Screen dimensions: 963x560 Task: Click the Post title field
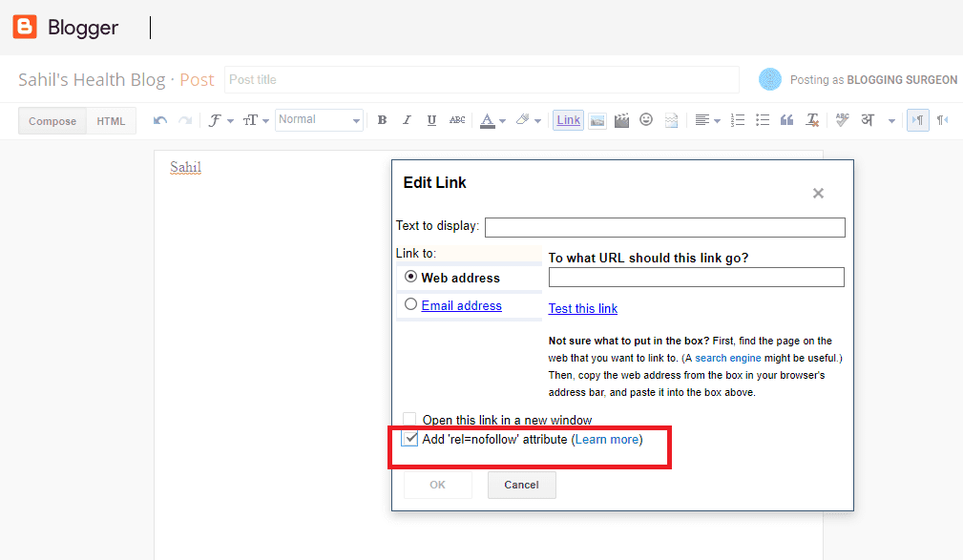click(x=481, y=80)
